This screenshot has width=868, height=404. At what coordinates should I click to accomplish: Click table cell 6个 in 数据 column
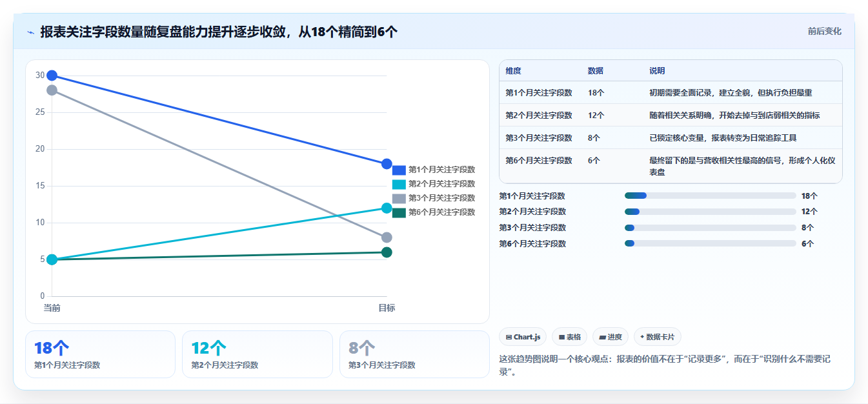pyautogui.click(x=594, y=161)
